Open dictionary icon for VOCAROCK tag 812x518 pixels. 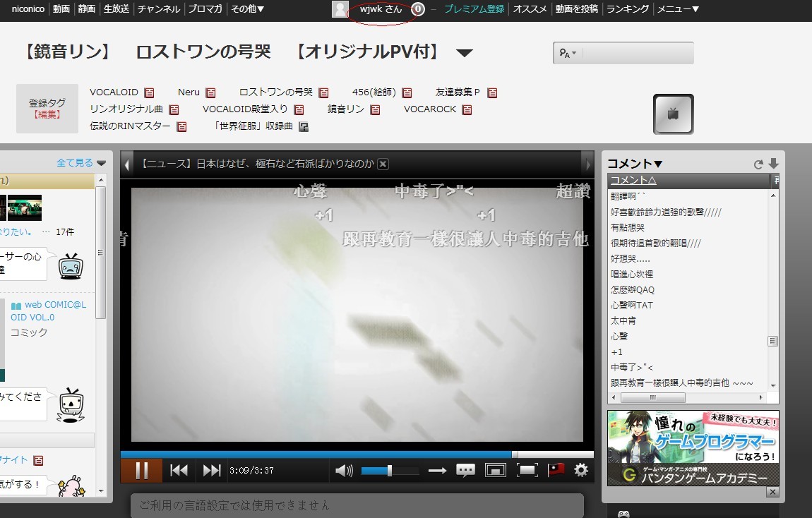tap(467, 109)
